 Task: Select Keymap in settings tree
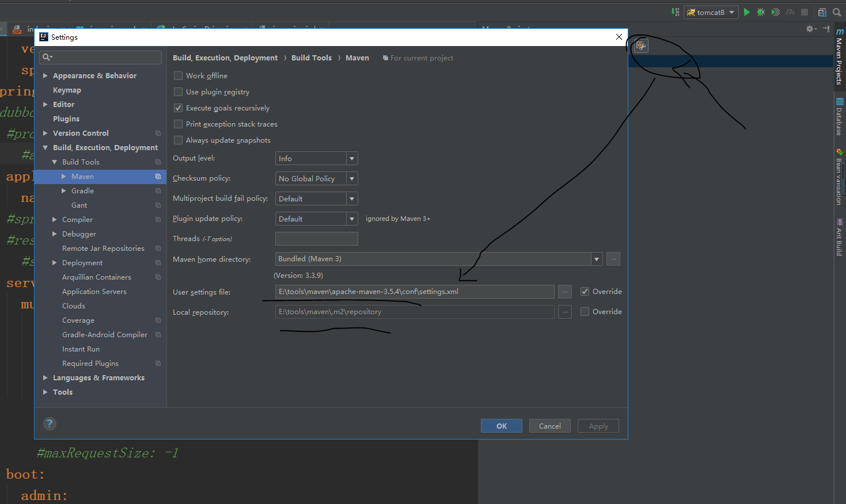pyautogui.click(x=67, y=90)
